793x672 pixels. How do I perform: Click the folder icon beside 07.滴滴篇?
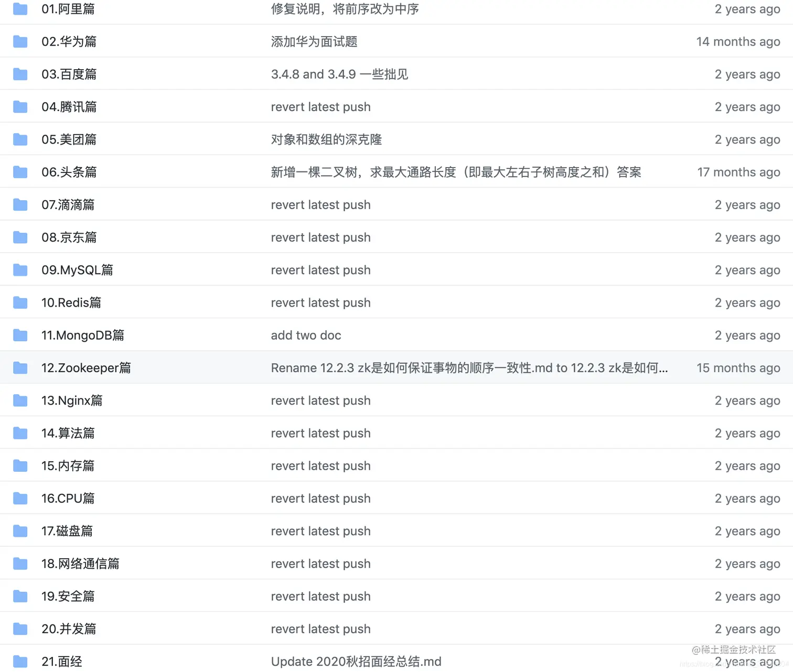tap(20, 204)
